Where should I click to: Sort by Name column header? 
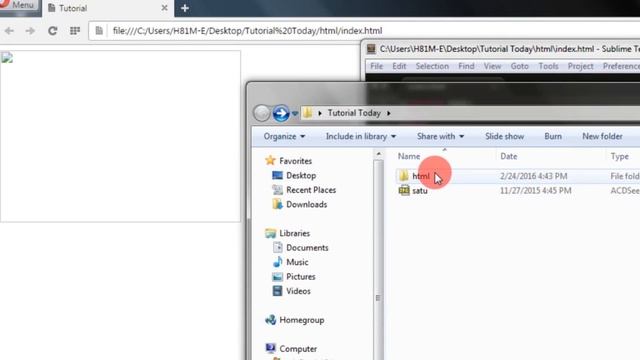click(x=409, y=156)
